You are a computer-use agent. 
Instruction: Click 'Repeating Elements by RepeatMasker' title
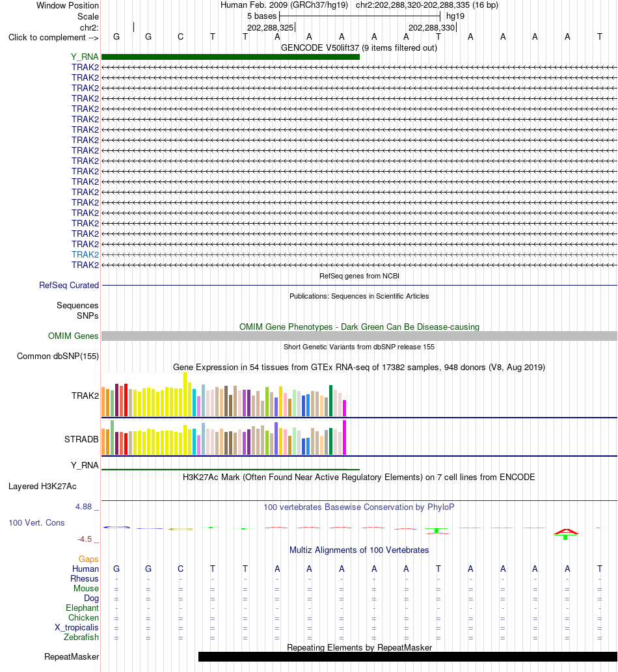pyautogui.click(x=359, y=647)
